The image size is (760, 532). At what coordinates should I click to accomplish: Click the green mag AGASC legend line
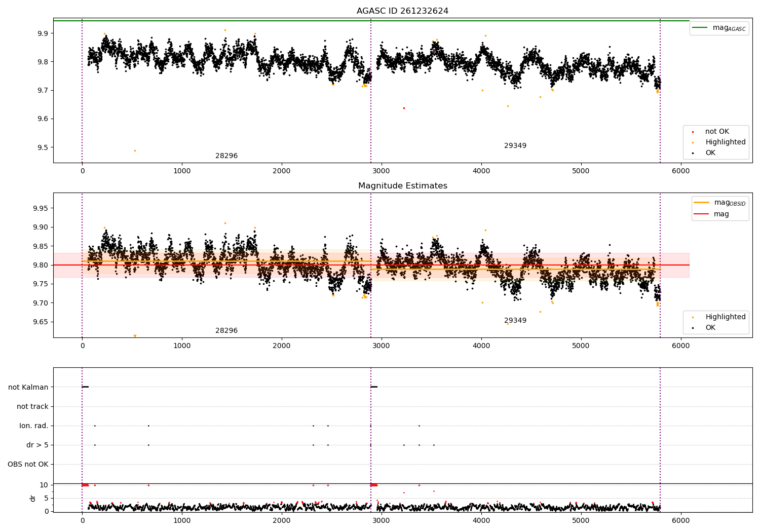(x=700, y=27)
